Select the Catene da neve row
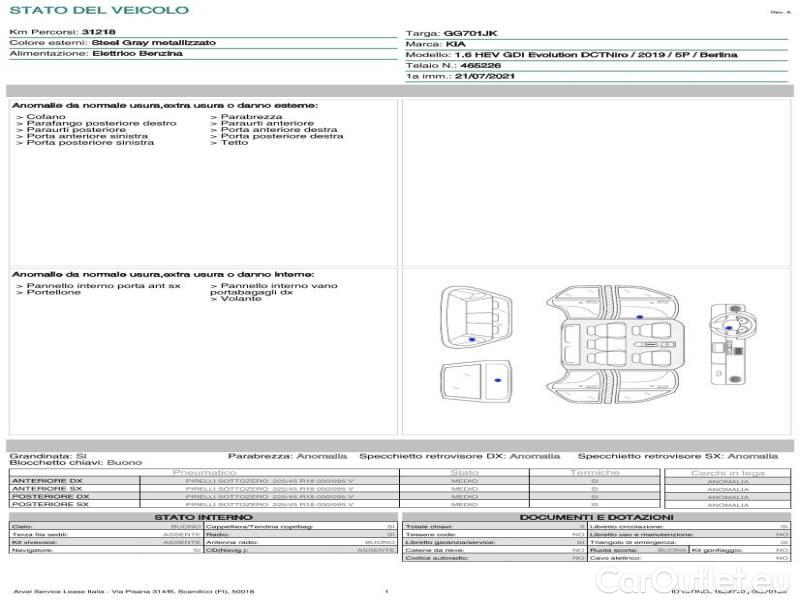Image resolution: width=800 pixels, height=600 pixels. tap(494, 550)
